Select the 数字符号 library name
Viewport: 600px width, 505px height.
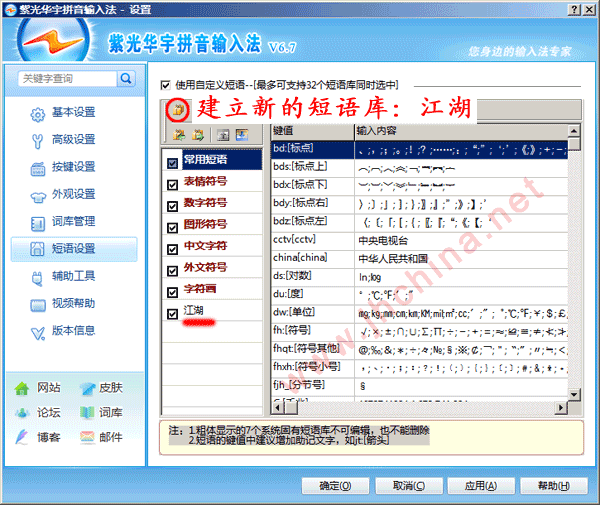click(205, 202)
